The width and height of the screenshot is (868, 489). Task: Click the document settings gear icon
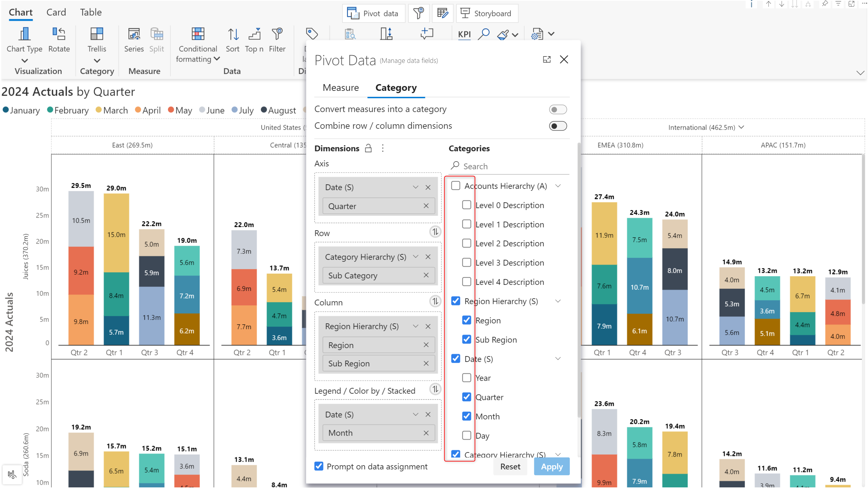(537, 34)
